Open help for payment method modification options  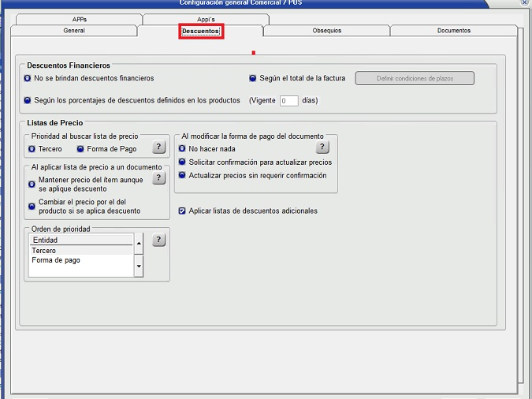pyautogui.click(x=322, y=147)
